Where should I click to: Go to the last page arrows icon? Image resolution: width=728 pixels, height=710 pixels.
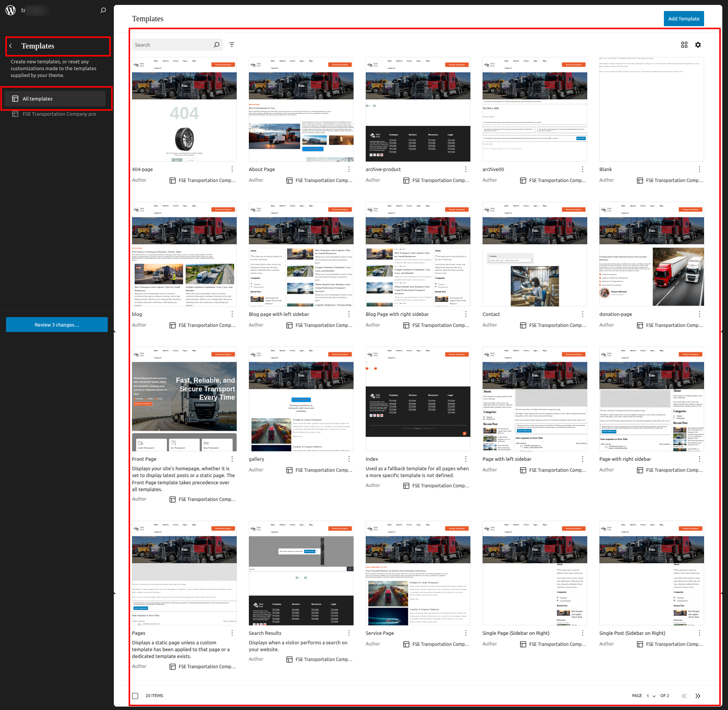click(698, 696)
